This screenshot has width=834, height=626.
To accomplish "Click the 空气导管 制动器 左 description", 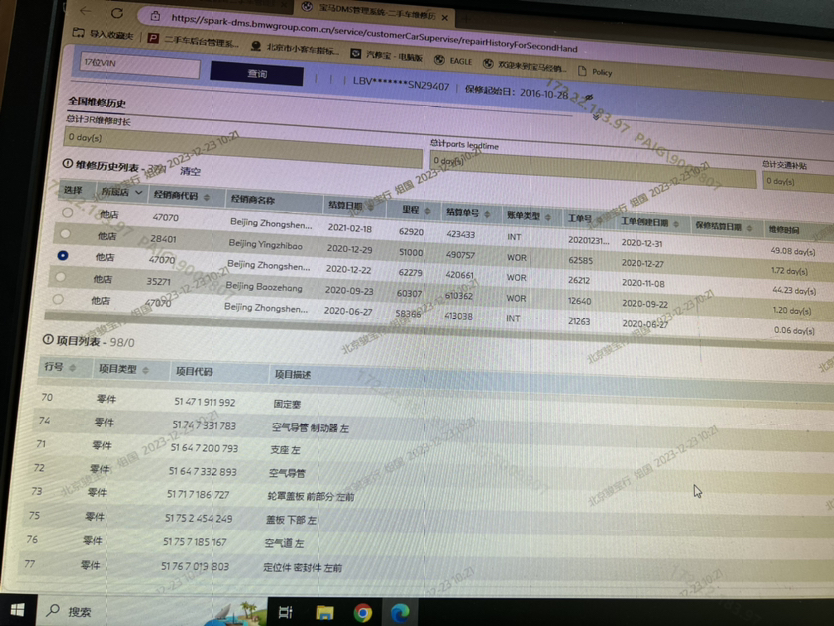I will click(310, 428).
